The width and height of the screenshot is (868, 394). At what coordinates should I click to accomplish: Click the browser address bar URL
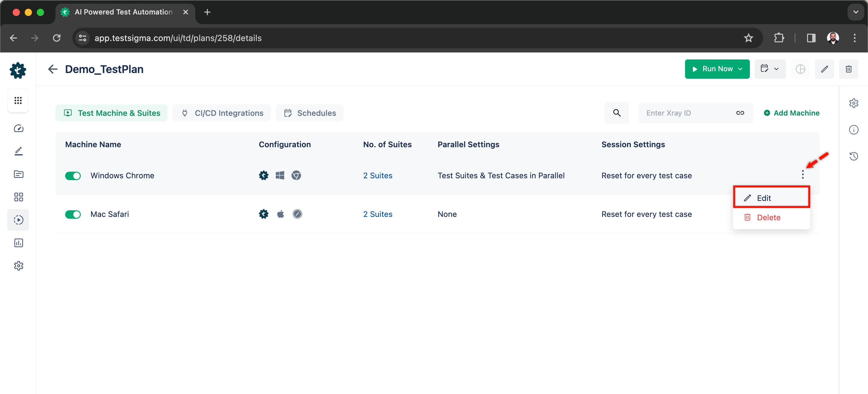click(x=178, y=38)
